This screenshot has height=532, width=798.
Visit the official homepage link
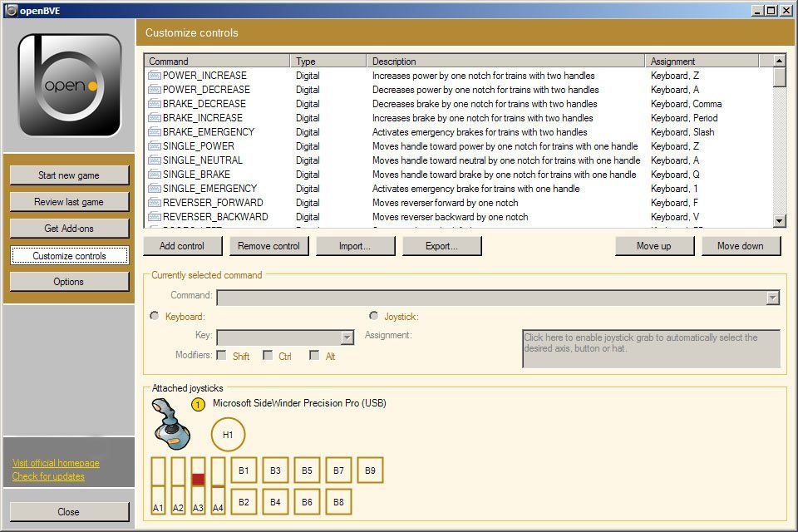[x=55, y=463]
